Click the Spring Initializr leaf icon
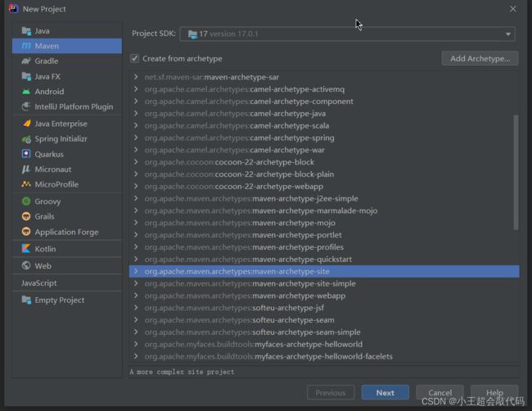Image resolution: width=532 pixels, height=411 pixels. tap(26, 139)
